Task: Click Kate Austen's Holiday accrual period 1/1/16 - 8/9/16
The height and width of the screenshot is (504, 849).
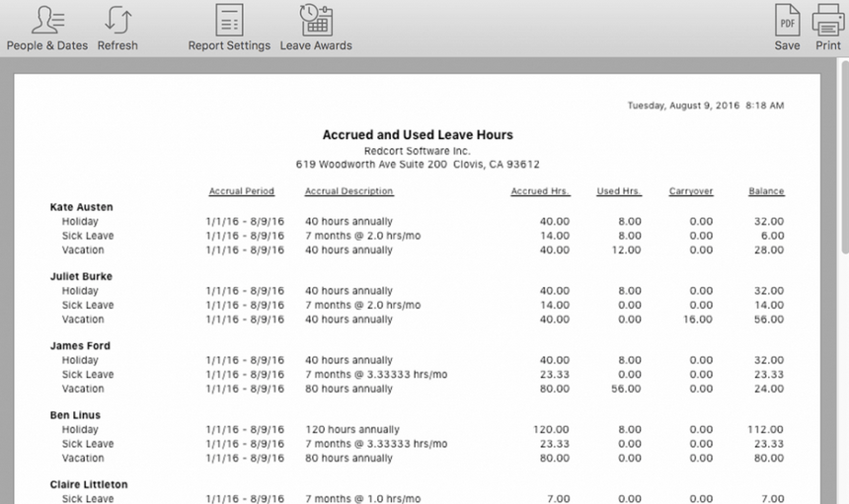Action: click(245, 221)
